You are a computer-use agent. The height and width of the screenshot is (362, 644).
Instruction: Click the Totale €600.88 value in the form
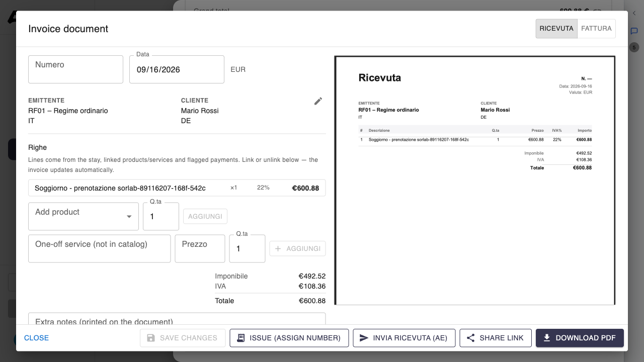[312, 301]
